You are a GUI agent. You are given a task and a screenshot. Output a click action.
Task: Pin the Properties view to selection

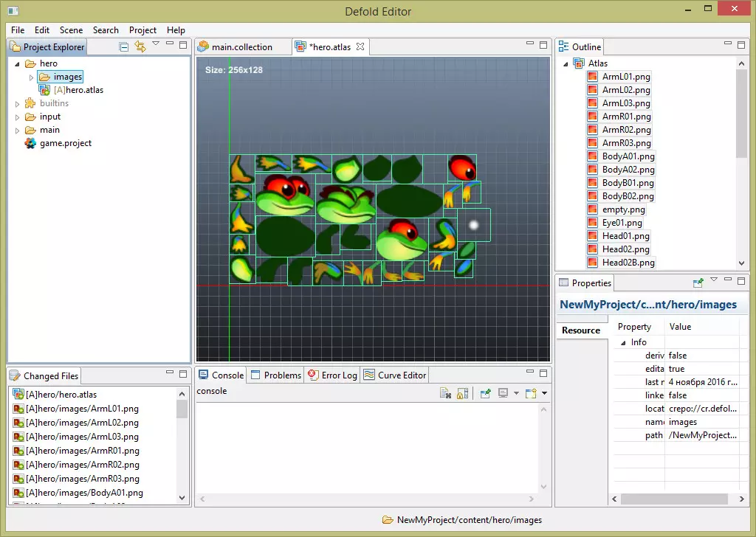[698, 283]
